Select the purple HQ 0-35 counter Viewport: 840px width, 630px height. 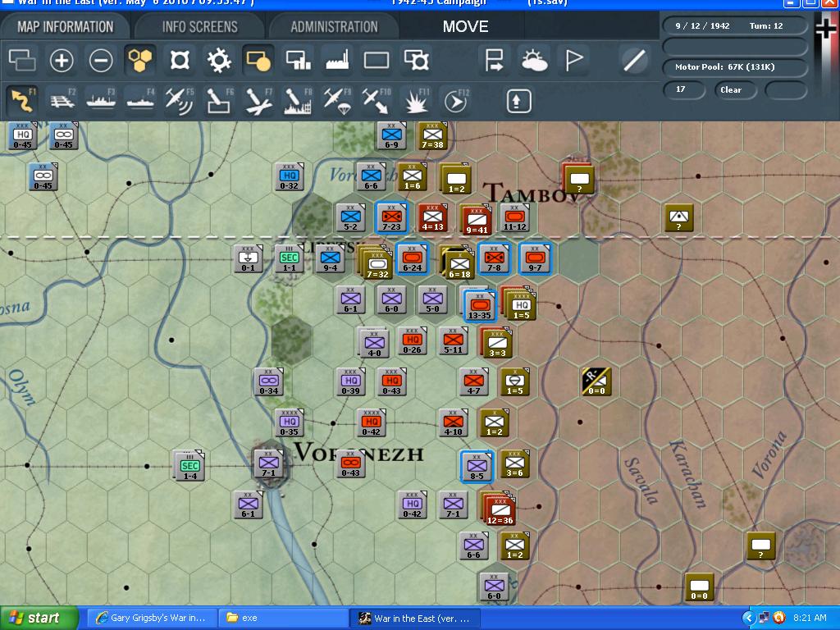(290, 423)
